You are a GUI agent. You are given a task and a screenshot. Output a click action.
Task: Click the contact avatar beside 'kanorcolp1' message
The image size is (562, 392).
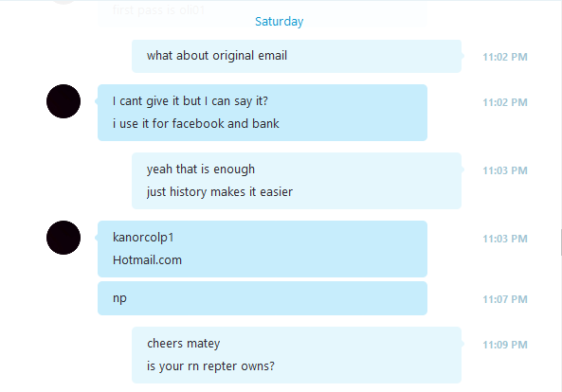click(x=63, y=238)
